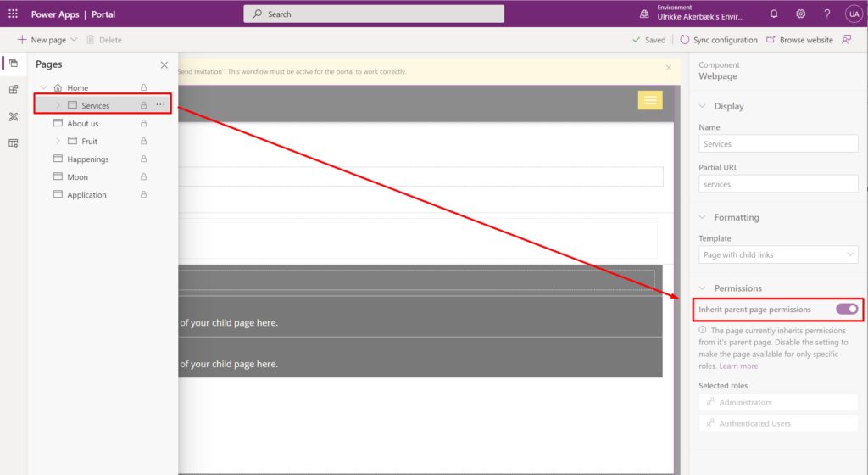Collapse the Permissions section
Image resolution: width=868 pixels, height=475 pixels.
pyautogui.click(x=703, y=288)
